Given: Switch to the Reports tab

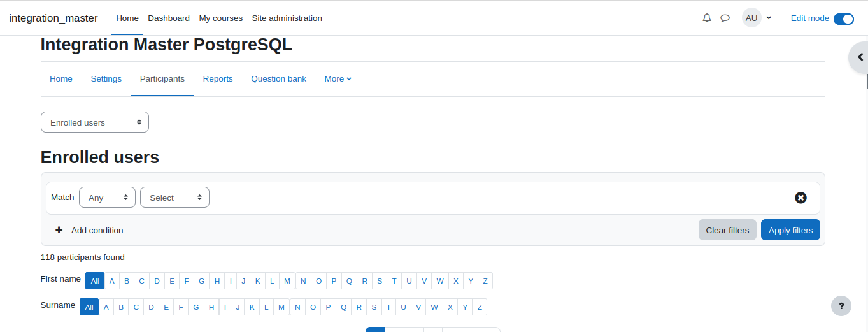Looking at the screenshot, I should point(218,79).
